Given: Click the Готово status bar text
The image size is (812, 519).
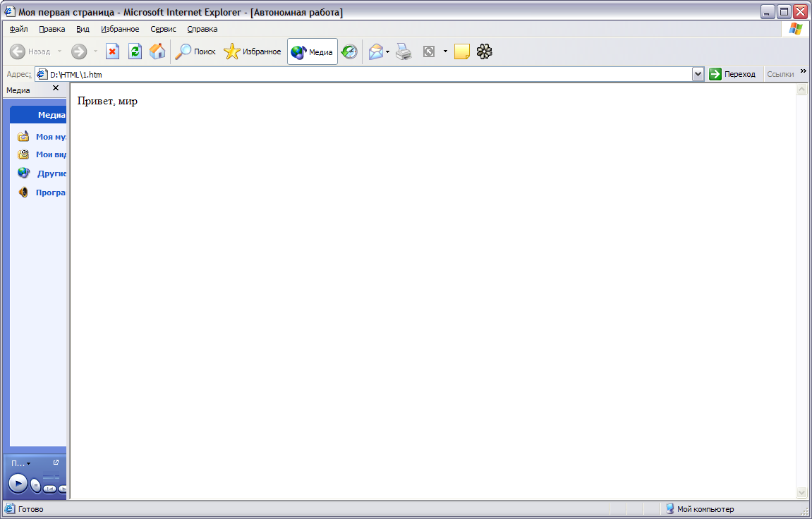Looking at the screenshot, I should (31, 509).
